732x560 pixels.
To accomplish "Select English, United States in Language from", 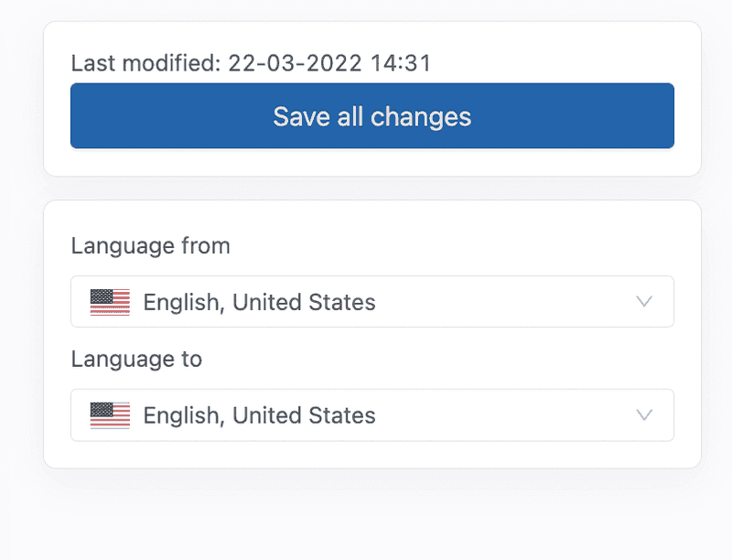I will coord(259,301).
